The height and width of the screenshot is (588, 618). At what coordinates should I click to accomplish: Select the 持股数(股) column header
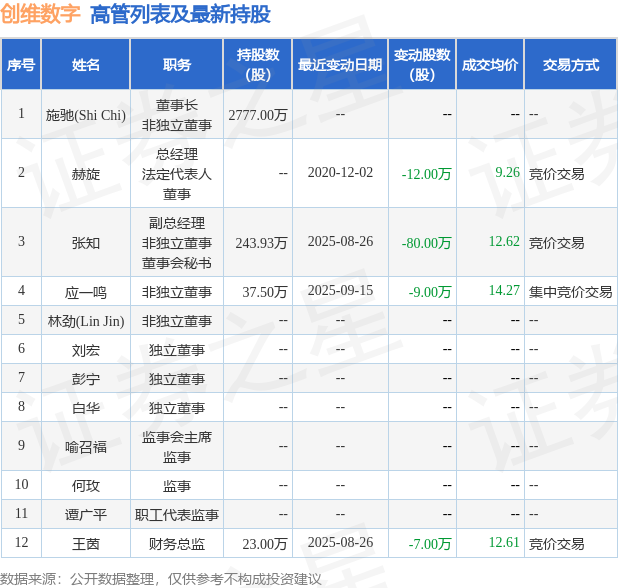pos(258,64)
